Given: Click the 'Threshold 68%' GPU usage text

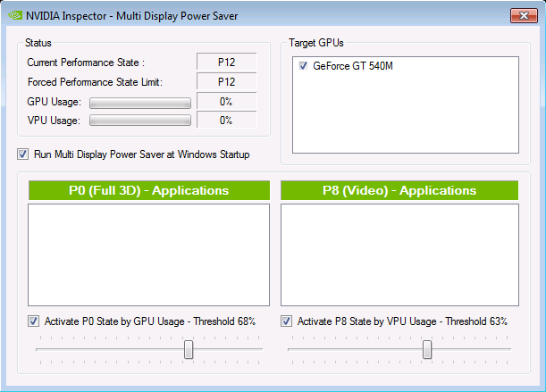Looking at the screenshot, I should click(224, 321).
